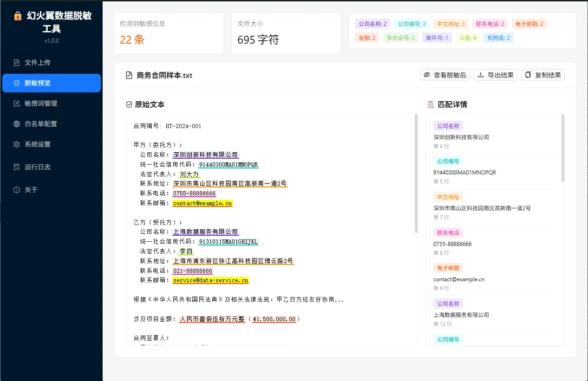Click the 22 条 detected count
Image resolution: width=588 pixels, height=381 pixels.
click(x=132, y=40)
